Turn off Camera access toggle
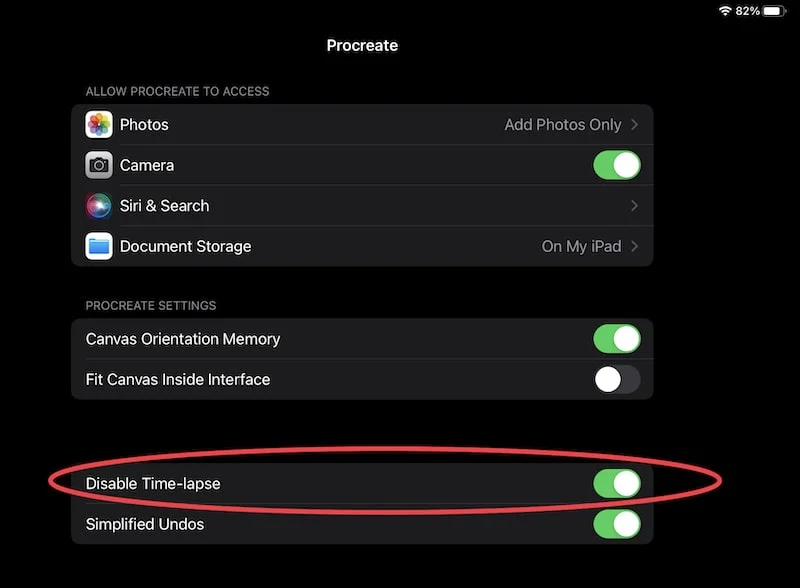Screen dimensions: 800x588 [x=617, y=165]
